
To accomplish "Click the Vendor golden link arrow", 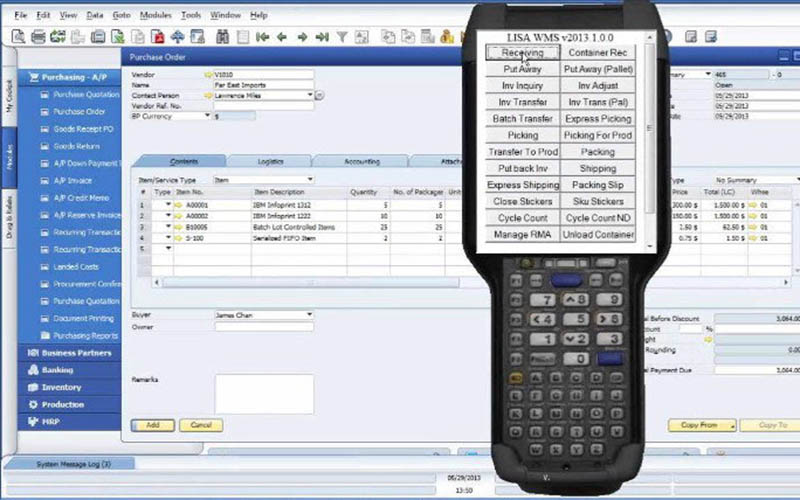I will click(x=208, y=74).
